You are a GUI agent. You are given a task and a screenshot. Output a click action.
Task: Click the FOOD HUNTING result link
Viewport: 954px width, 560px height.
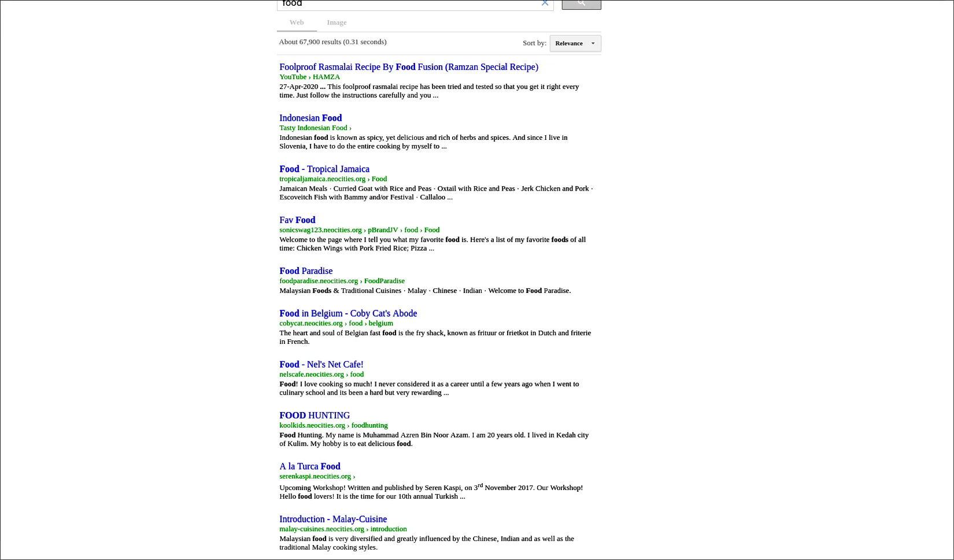(x=315, y=415)
